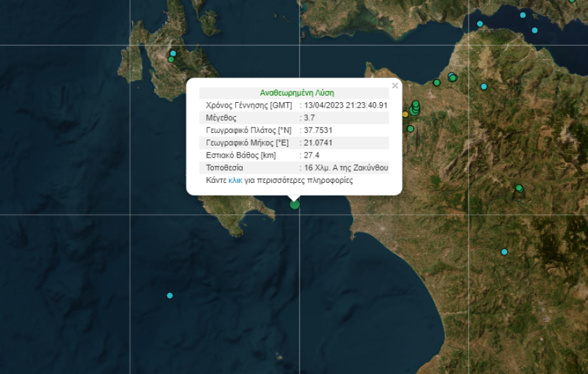Screen dimensions: 588x374
Task: Open the 'κλικ' link for more information
Action: point(235,180)
